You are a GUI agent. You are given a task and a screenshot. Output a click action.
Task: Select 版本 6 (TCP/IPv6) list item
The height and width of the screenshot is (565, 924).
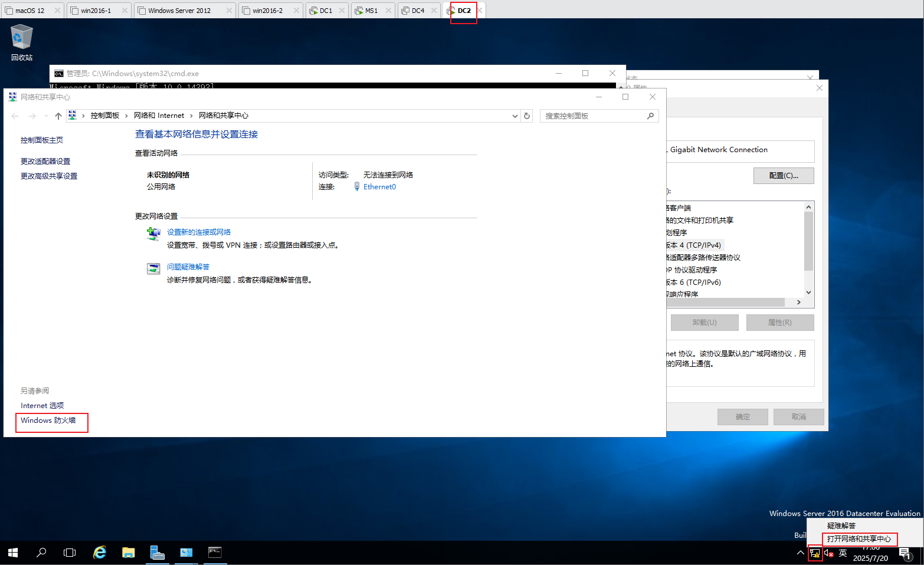click(694, 282)
